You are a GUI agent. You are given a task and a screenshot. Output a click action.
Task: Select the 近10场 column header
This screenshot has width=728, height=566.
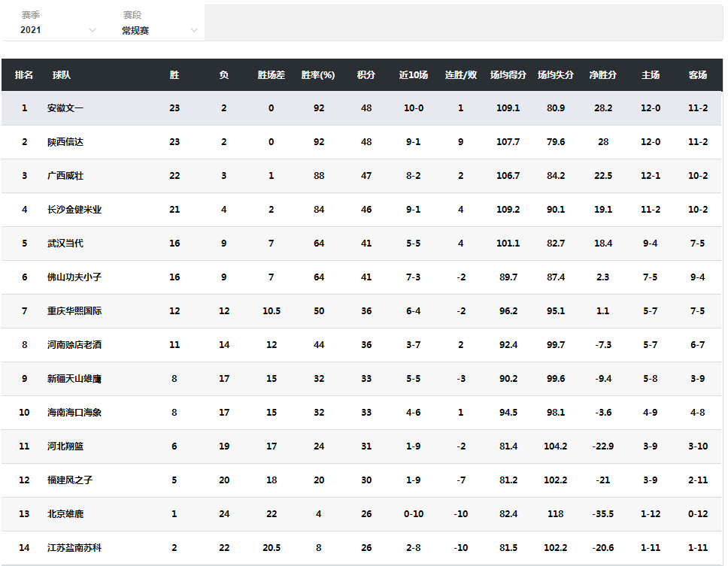pyautogui.click(x=413, y=74)
